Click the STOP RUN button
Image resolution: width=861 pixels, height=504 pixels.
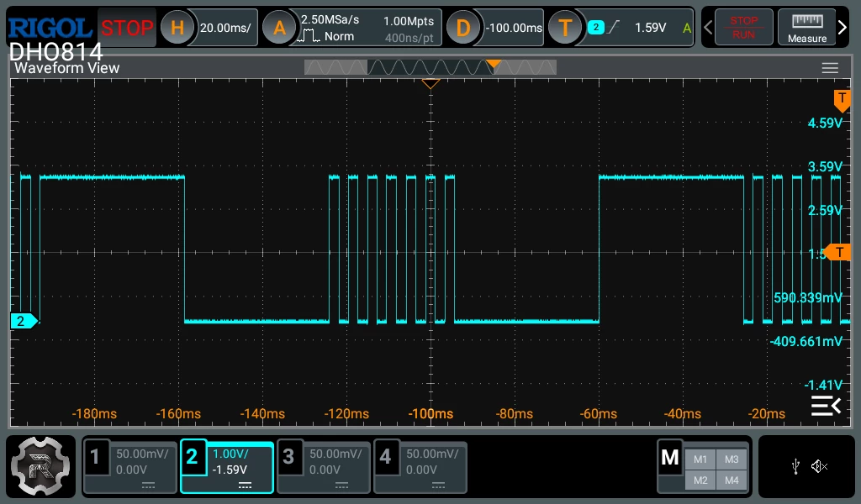[743, 28]
